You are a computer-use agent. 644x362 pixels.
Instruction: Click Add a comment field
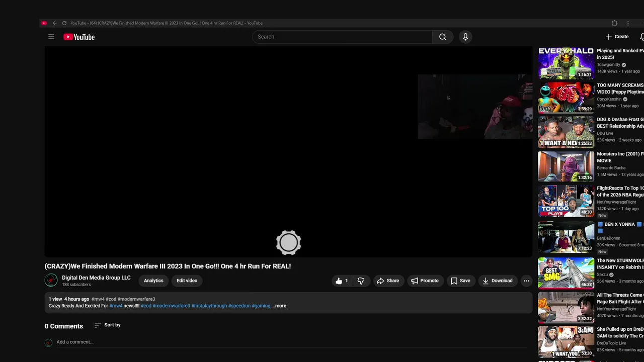pyautogui.click(x=292, y=342)
